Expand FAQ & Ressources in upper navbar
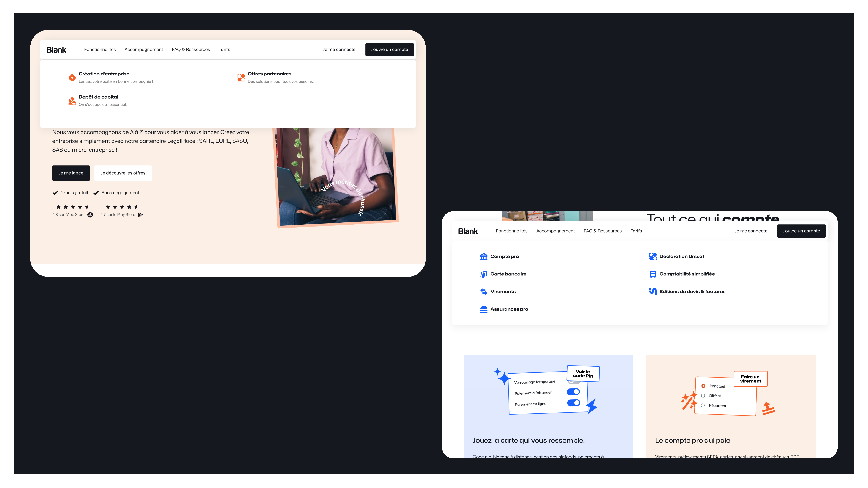 [191, 50]
